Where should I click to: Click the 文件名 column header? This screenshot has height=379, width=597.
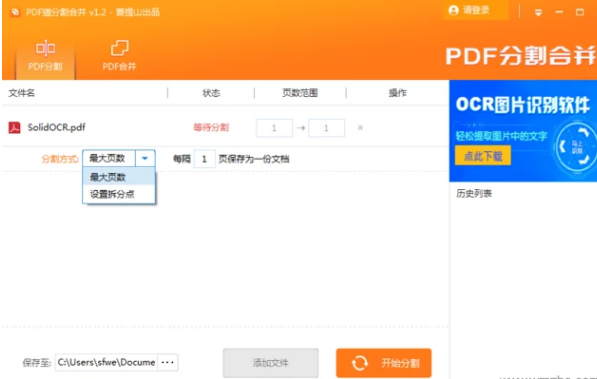point(22,93)
